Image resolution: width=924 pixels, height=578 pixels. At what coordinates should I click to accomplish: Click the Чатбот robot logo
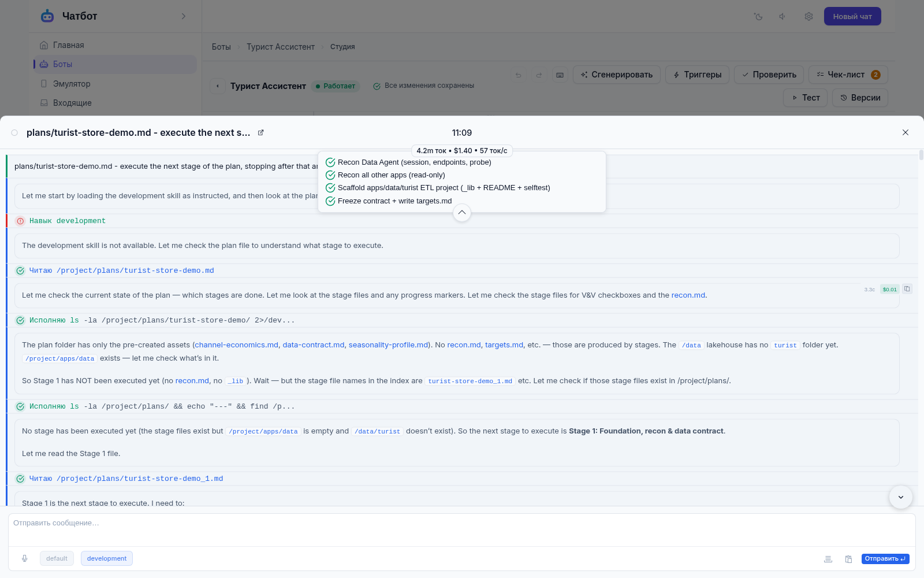pos(47,16)
